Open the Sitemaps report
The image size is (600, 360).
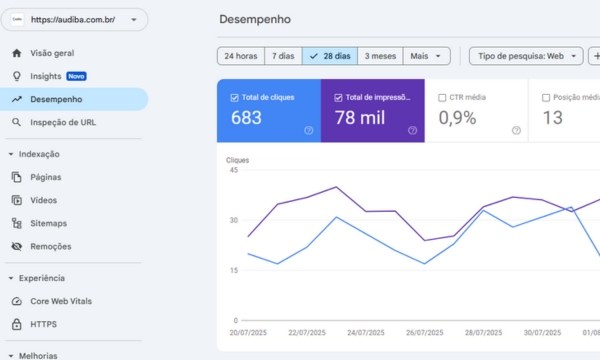[74, 223]
